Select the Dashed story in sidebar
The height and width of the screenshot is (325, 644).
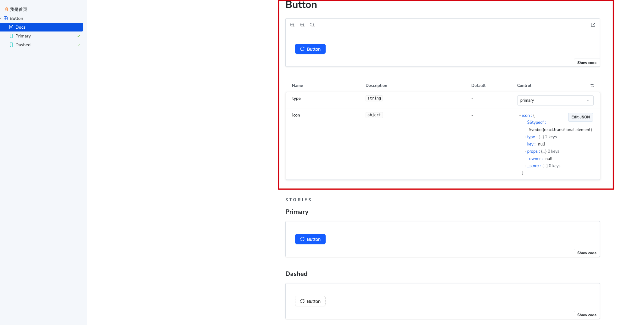[x=23, y=45]
